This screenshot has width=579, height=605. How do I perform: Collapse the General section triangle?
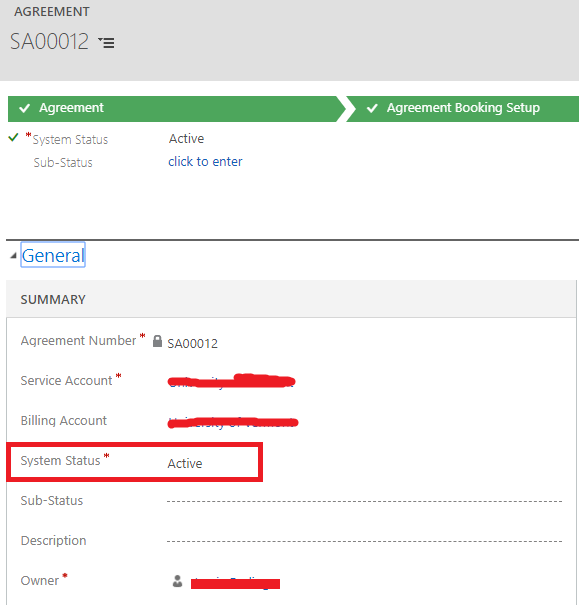(14, 255)
